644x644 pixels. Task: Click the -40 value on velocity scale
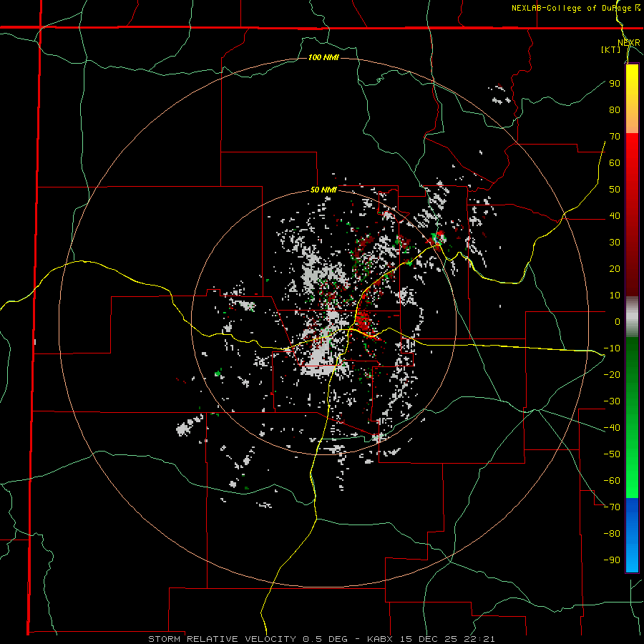click(x=612, y=428)
